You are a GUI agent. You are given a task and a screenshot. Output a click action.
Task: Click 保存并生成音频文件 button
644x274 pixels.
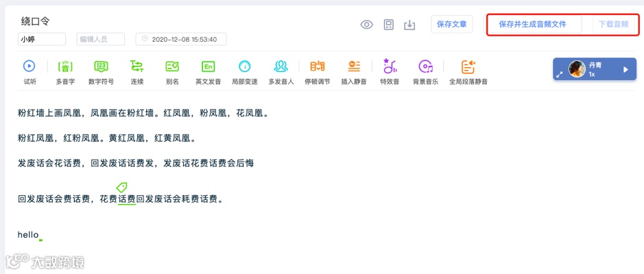[x=533, y=24]
